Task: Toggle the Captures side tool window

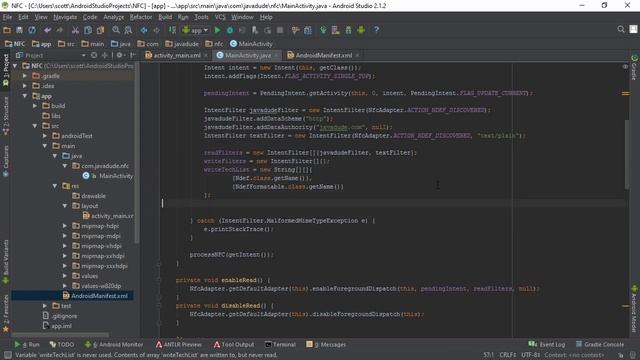Action: click(6, 161)
